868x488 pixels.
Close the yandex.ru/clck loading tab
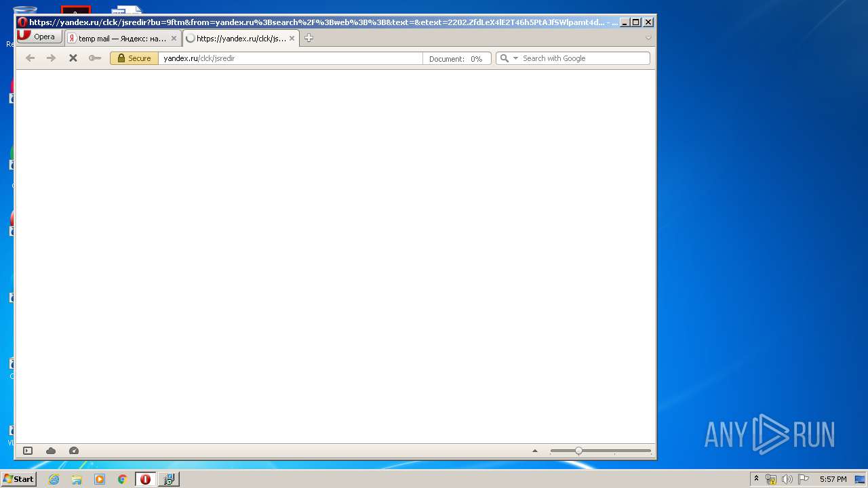(292, 39)
